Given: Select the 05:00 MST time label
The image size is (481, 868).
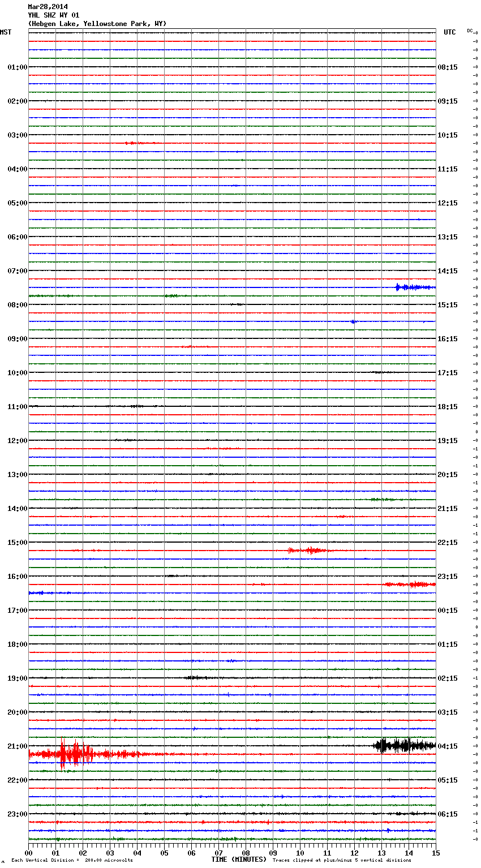Looking at the screenshot, I should (17, 203).
